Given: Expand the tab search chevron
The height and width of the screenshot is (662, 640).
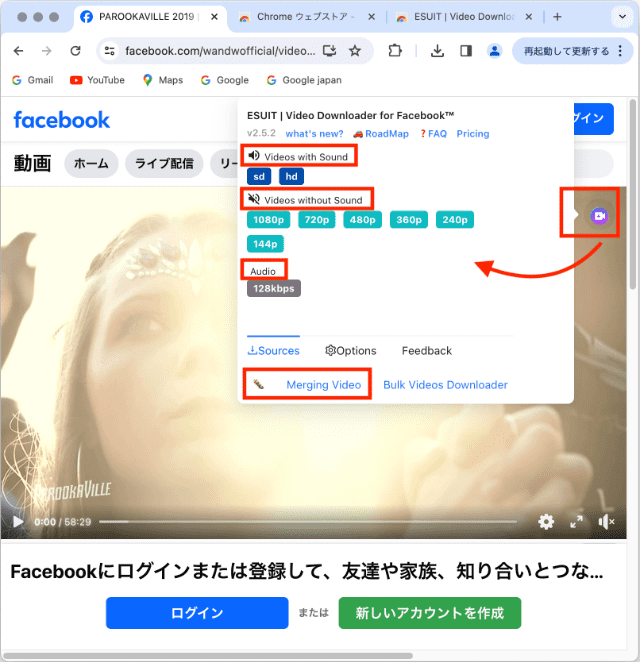Looking at the screenshot, I should pyautogui.click(x=622, y=17).
